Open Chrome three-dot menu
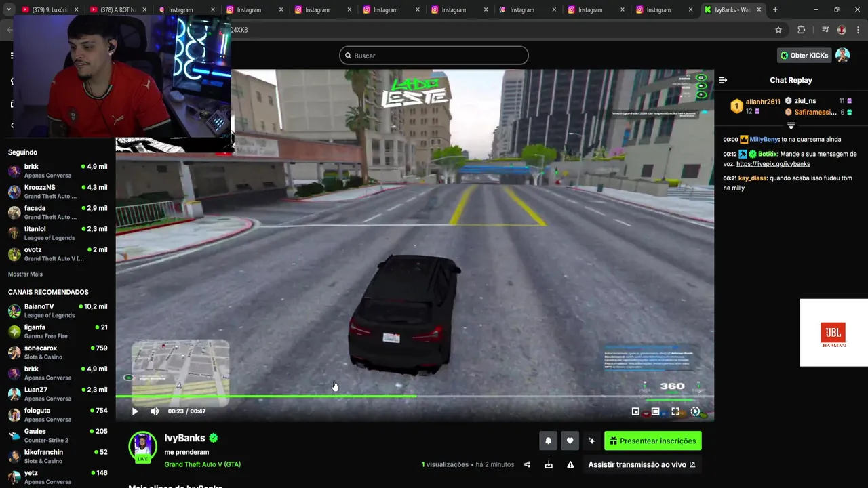Screen dimensions: 868x488 click(859, 30)
